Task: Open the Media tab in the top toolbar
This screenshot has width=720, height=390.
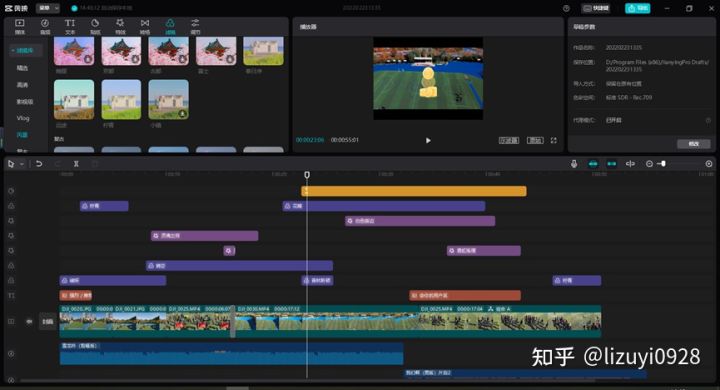Action: point(20,27)
